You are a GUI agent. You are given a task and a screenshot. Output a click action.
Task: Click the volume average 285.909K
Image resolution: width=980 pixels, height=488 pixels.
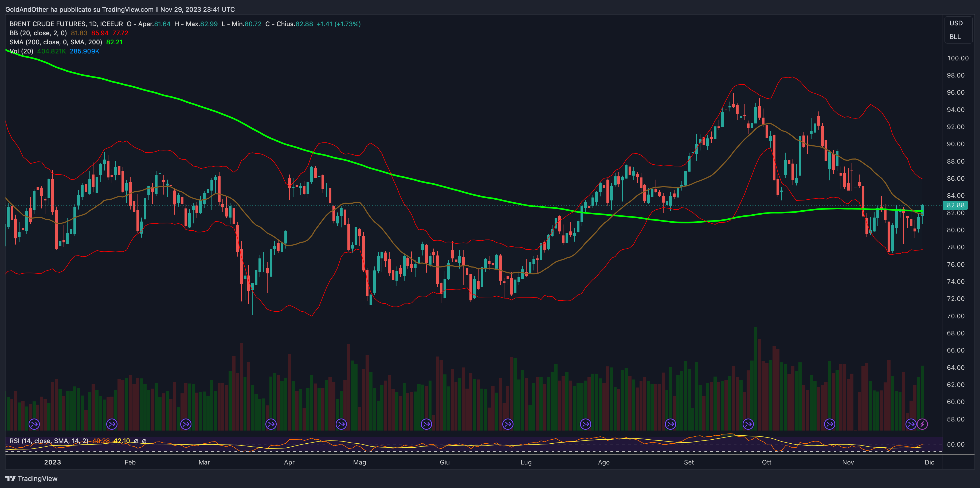[84, 51]
